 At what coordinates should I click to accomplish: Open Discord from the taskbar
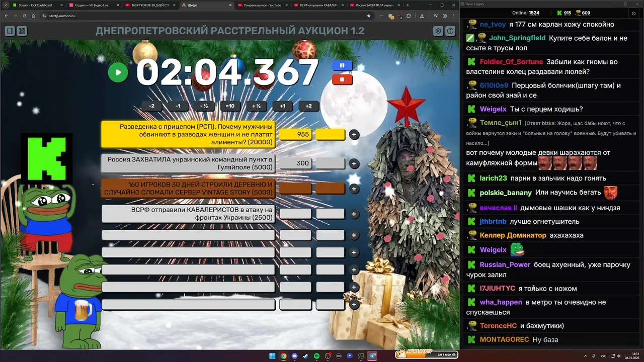[x=294, y=356]
